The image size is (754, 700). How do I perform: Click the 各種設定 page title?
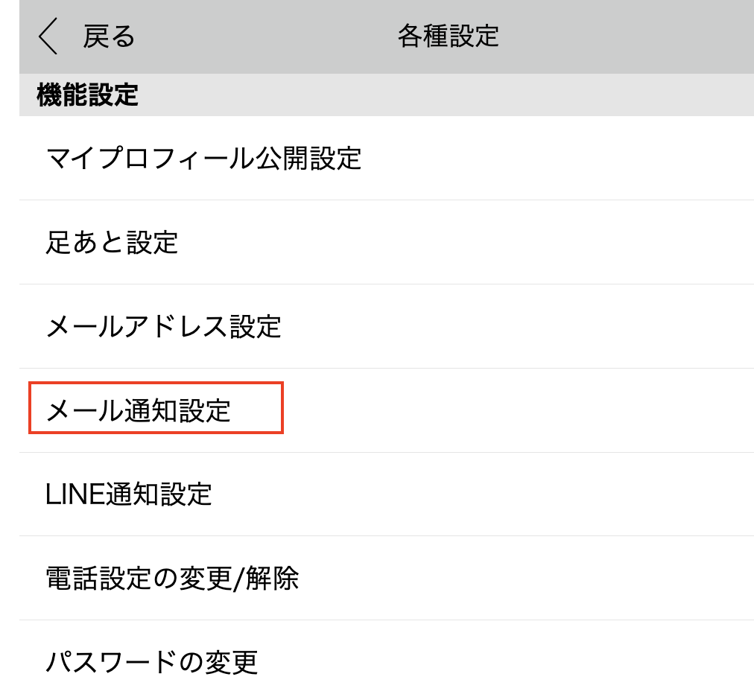448,36
